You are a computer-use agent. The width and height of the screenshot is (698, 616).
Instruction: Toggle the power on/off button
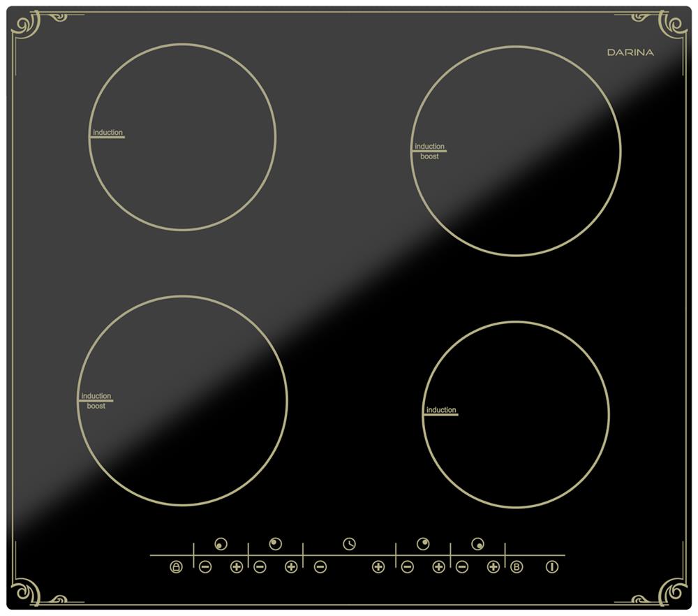pos(552,567)
